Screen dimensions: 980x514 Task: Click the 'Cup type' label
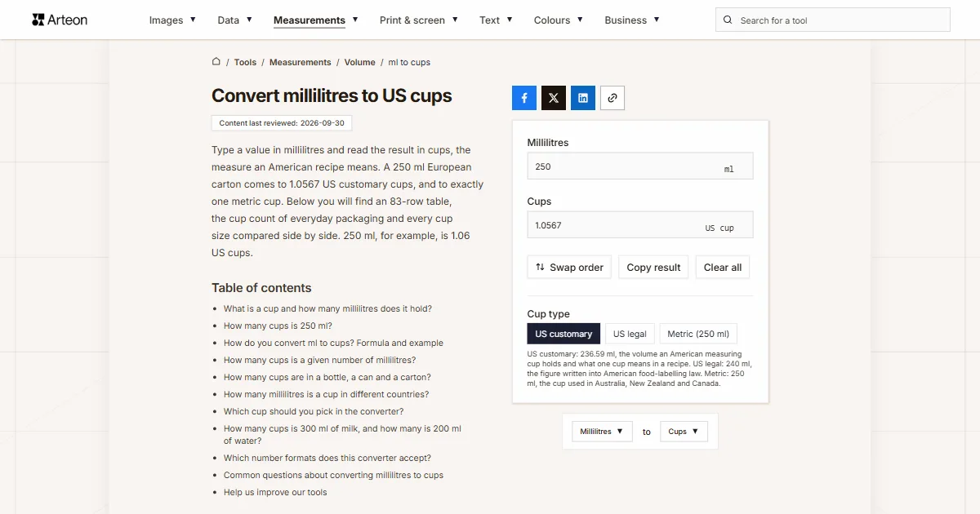click(549, 314)
